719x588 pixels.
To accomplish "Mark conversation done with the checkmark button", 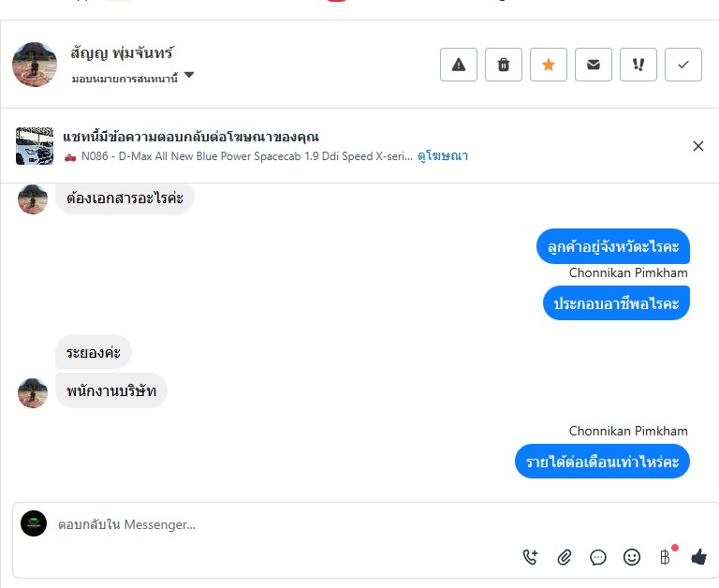I will (683, 65).
